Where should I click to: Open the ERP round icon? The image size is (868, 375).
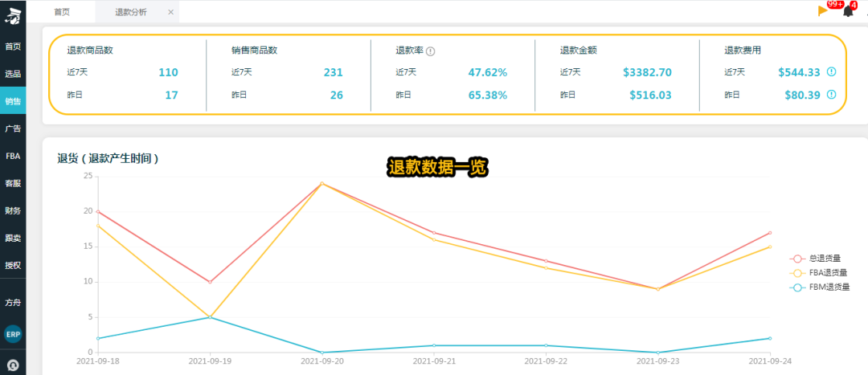13,334
